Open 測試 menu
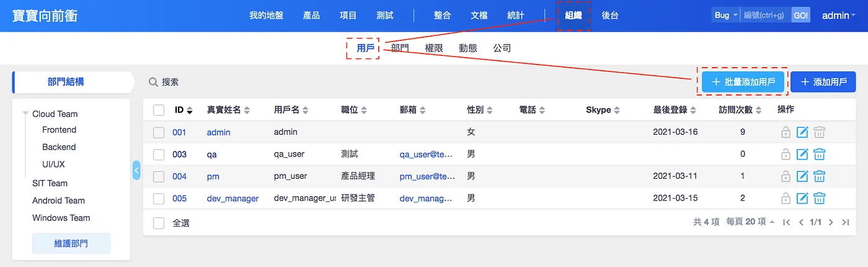The image size is (868, 267). [384, 16]
